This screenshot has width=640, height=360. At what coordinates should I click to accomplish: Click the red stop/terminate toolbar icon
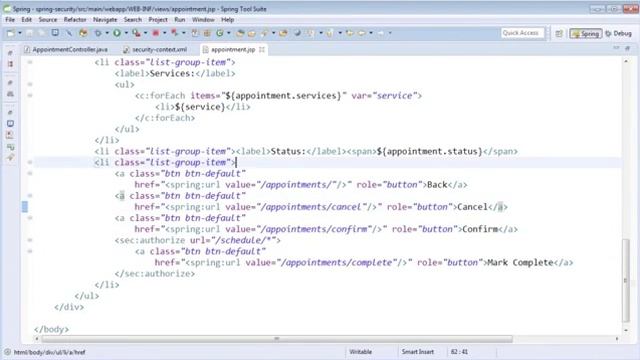[x=156, y=33]
